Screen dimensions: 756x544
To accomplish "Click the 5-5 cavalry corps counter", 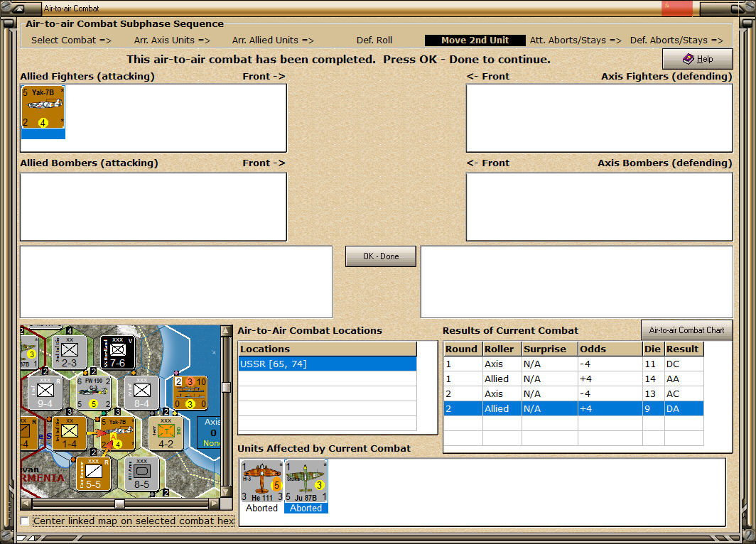I will (94, 474).
